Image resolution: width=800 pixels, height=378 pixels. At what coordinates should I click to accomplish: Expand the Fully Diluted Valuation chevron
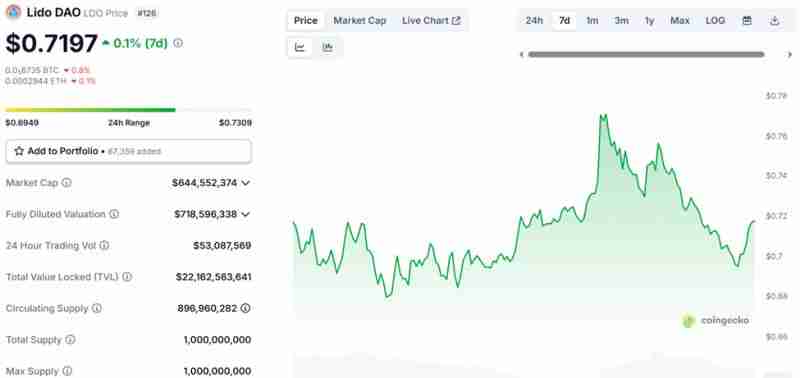pyautogui.click(x=245, y=214)
